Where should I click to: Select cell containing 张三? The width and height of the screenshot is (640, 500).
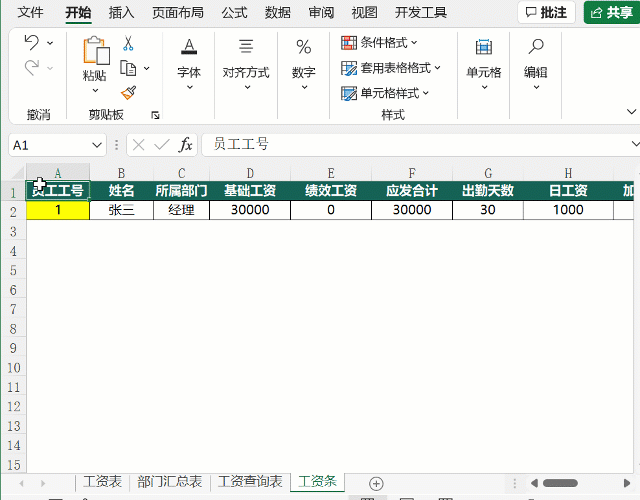pos(121,210)
